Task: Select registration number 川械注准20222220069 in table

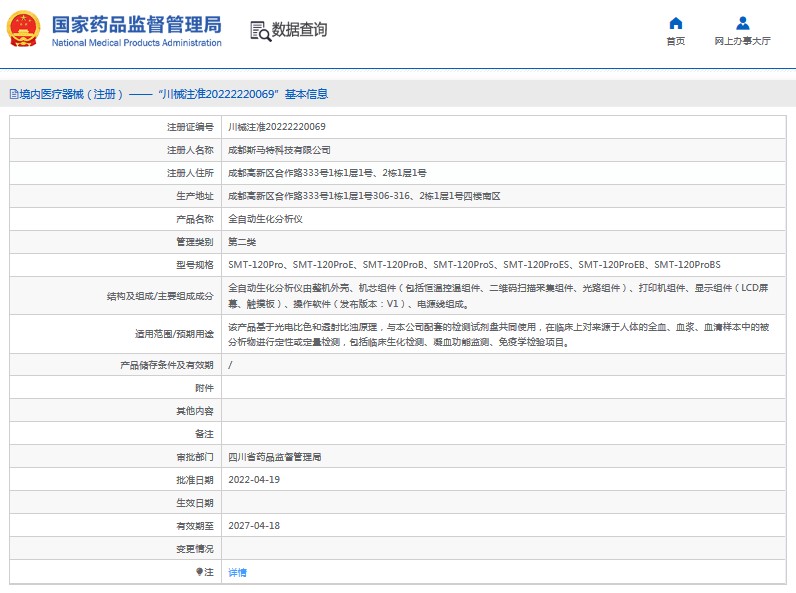Action: point(277,127)
